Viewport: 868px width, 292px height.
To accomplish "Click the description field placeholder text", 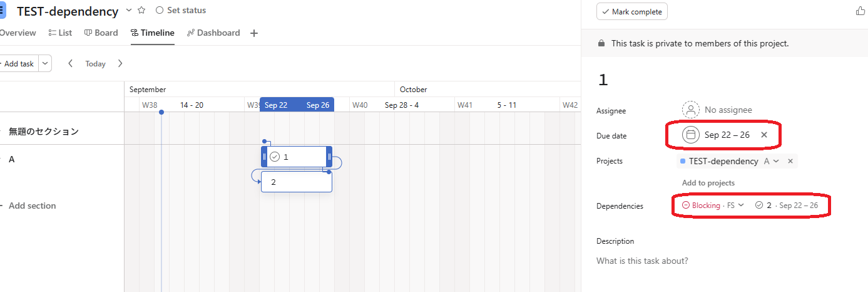I will (642, 261).
